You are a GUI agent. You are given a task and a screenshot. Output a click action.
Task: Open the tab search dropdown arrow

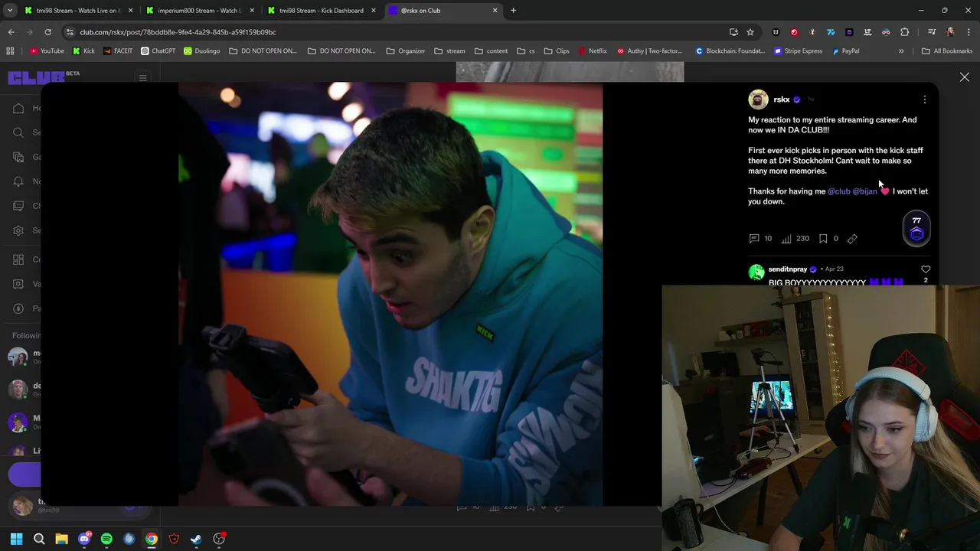[x=9, y=11]
